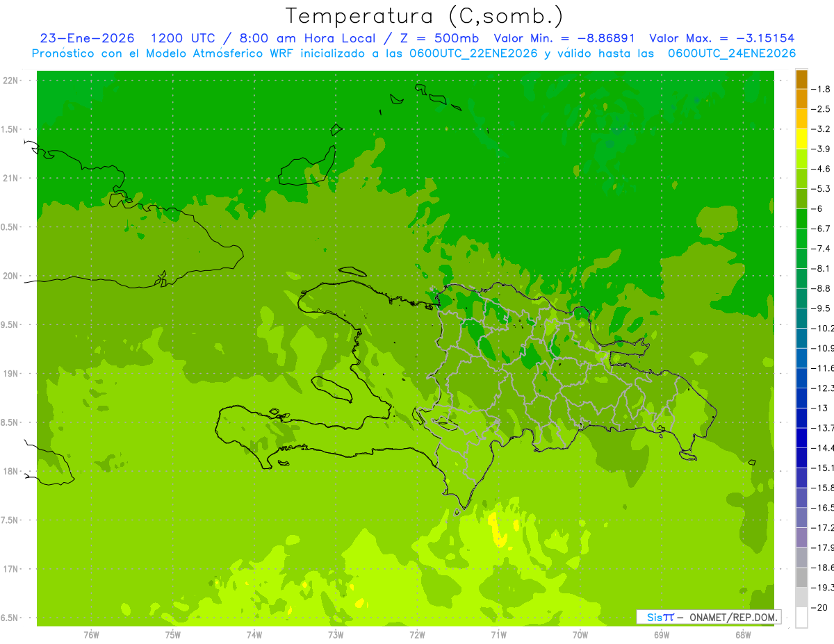834x644 pixels.
Task: Click the -20 legend value
Action: pyautogui.click(x=819, y=608)
